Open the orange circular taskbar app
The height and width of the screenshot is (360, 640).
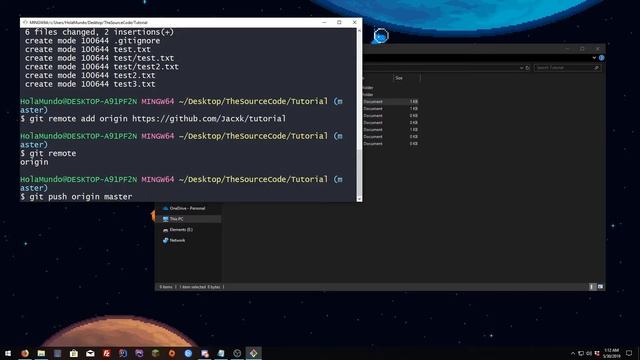pyautogui.click(x=172, y=353)
